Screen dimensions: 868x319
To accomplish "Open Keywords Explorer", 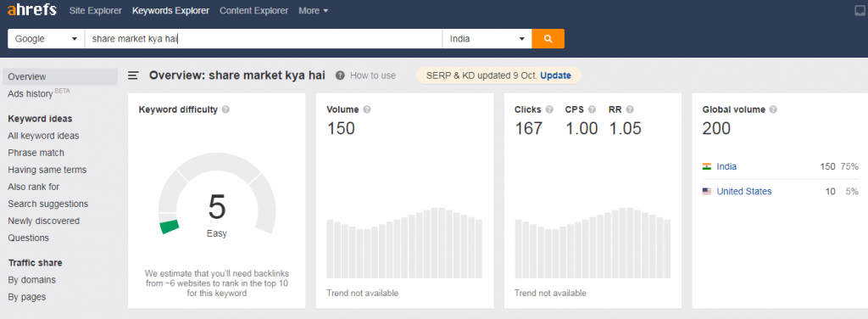I will [170, 10].
